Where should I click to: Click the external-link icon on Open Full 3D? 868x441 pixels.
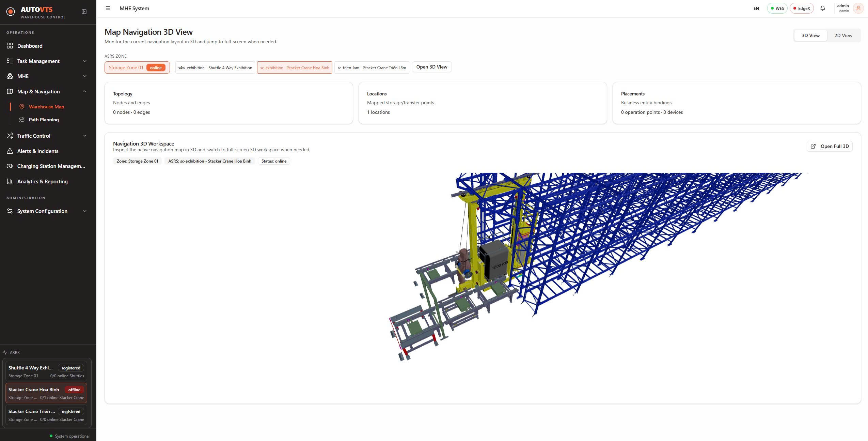[x=813, y=146]
